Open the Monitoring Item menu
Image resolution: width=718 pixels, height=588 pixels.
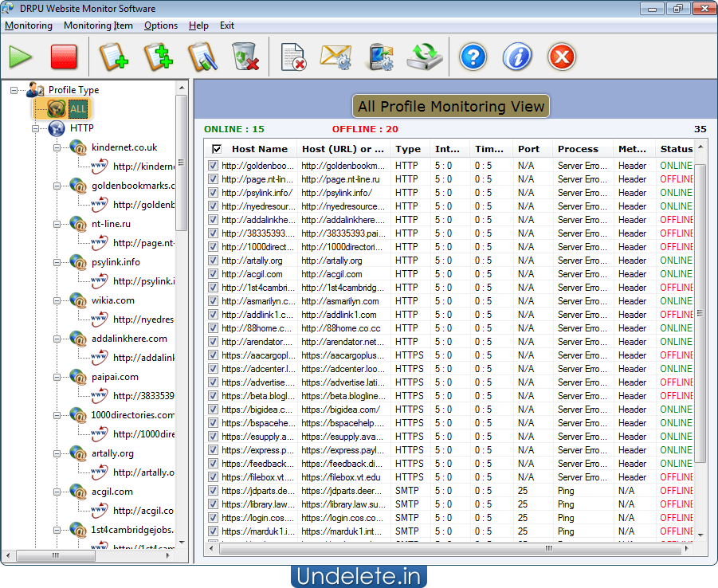click(x=99, y=25)
